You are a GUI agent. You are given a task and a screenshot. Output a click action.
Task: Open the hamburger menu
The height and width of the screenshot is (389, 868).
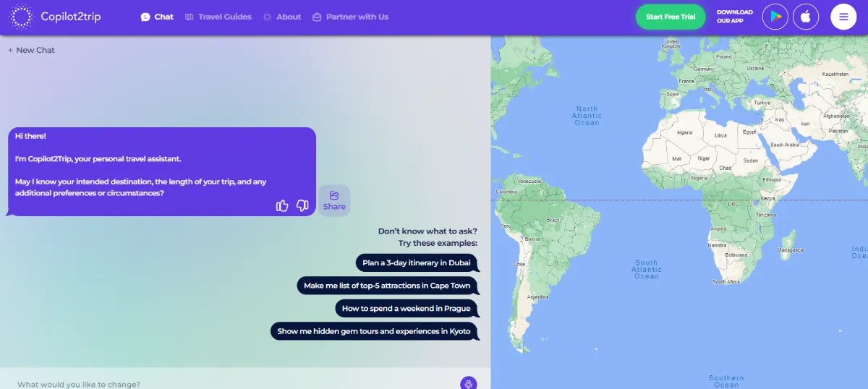coord(843,17)
